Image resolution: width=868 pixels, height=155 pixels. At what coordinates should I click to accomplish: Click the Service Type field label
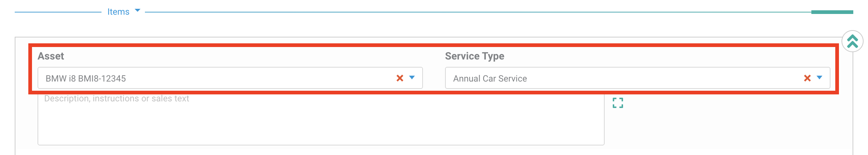474,56
